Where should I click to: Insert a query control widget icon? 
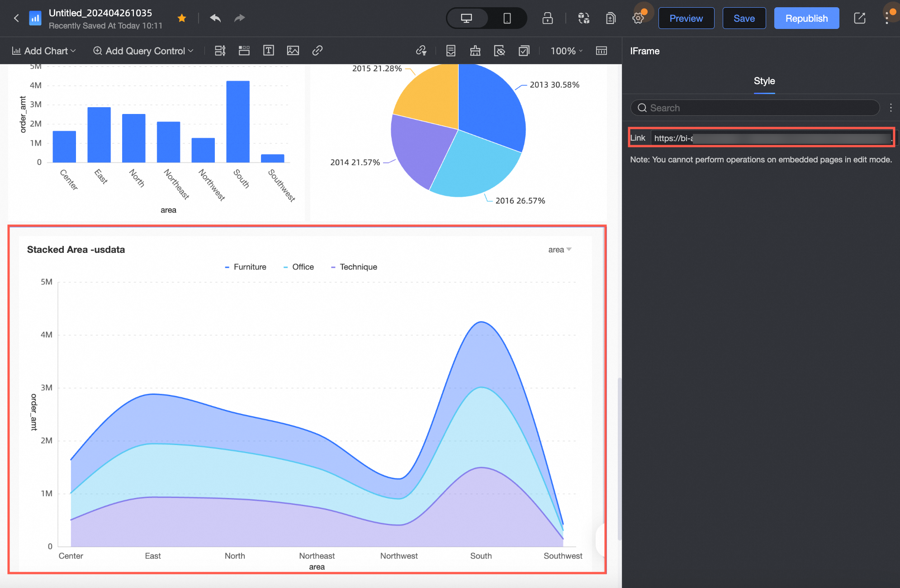coord(220,51)
